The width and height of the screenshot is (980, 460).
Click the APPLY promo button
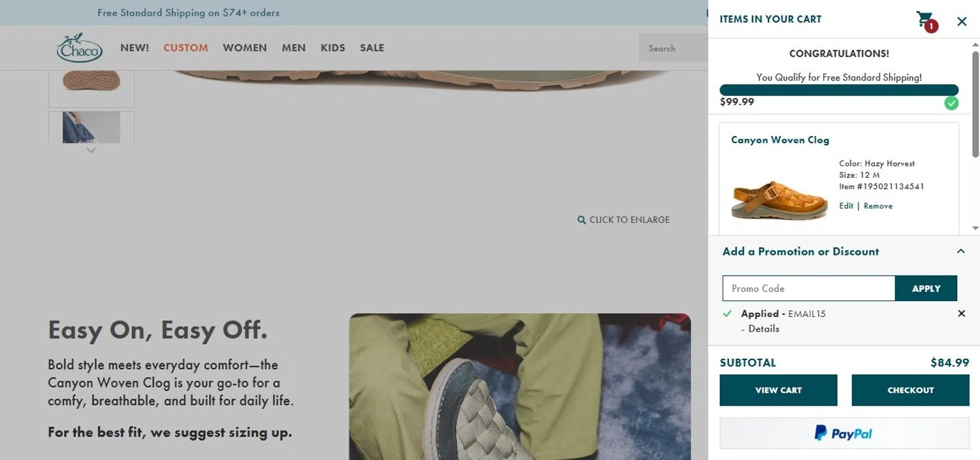(926, 288)
